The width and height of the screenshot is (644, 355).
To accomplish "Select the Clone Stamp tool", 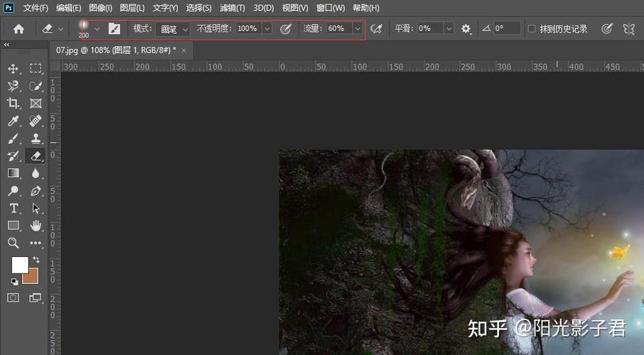I will pyautogui.click(x=36, y=138).
